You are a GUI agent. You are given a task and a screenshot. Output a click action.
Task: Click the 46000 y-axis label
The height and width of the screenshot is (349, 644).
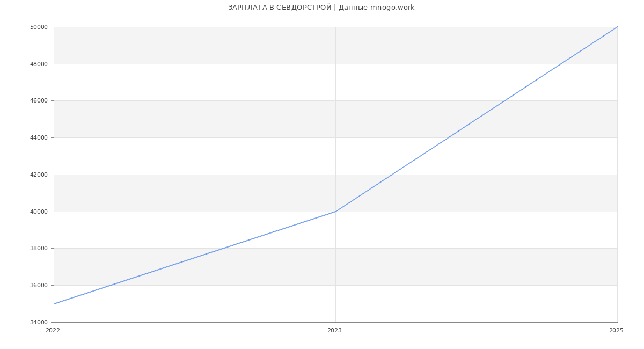pos(39,101)
